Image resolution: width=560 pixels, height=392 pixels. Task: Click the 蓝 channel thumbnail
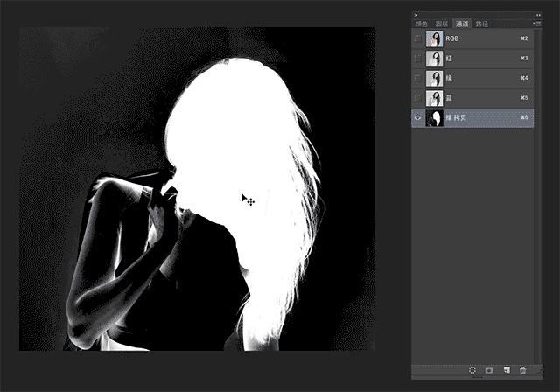pyautogui.click(x=434, y=98)
